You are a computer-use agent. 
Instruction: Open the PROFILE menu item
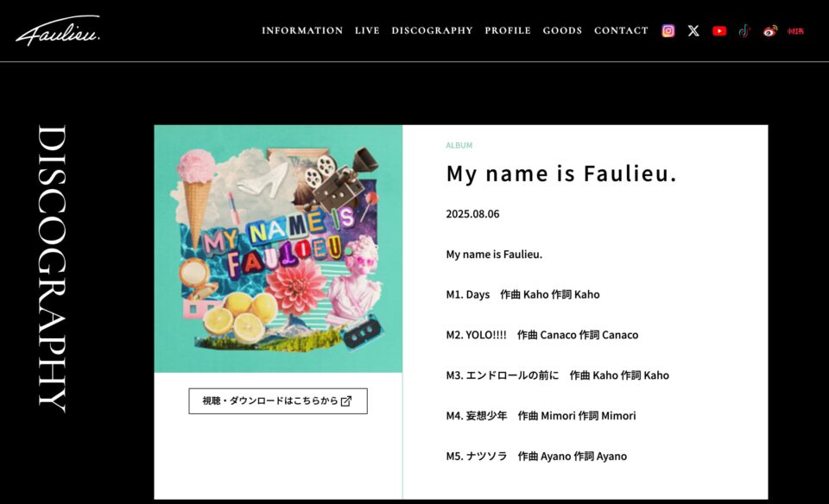[508, 30]
